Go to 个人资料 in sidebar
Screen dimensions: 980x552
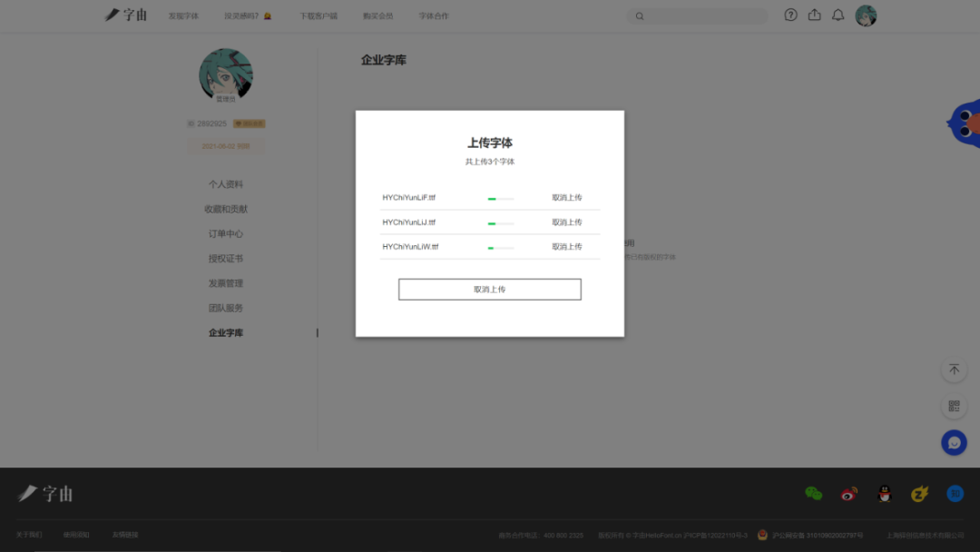(x=226, y=184)
